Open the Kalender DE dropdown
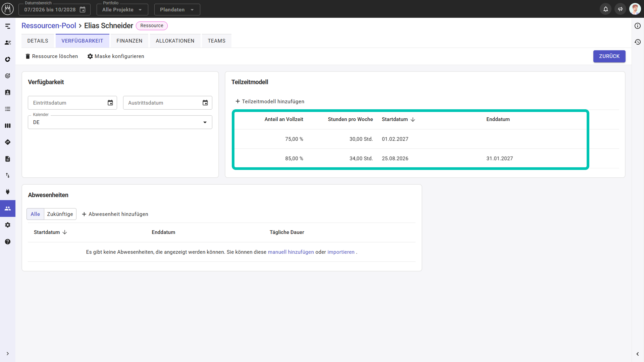The width and height of the screenshot is (644, 362). point(120,122)
